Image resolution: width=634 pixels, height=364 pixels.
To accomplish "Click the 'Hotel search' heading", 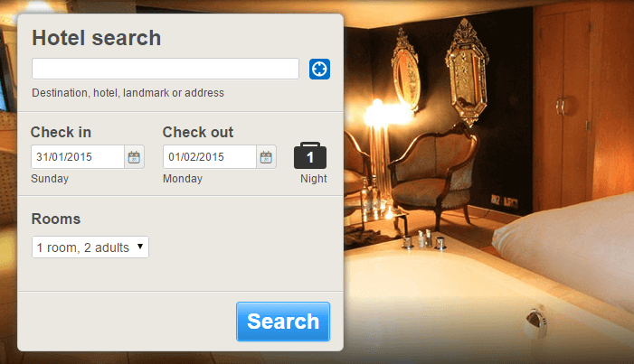I will [x=96, y=38].
